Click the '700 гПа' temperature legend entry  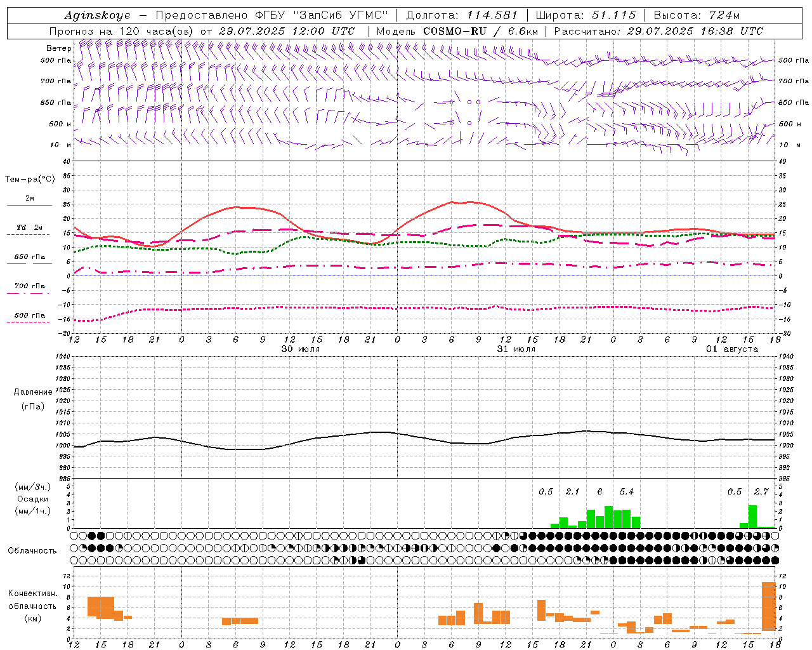click(30, 286)
